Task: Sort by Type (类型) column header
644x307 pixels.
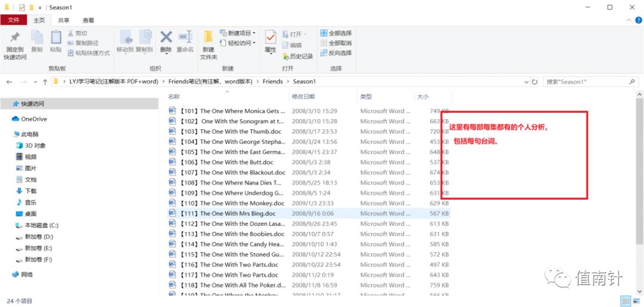Action: click(366, 97)
